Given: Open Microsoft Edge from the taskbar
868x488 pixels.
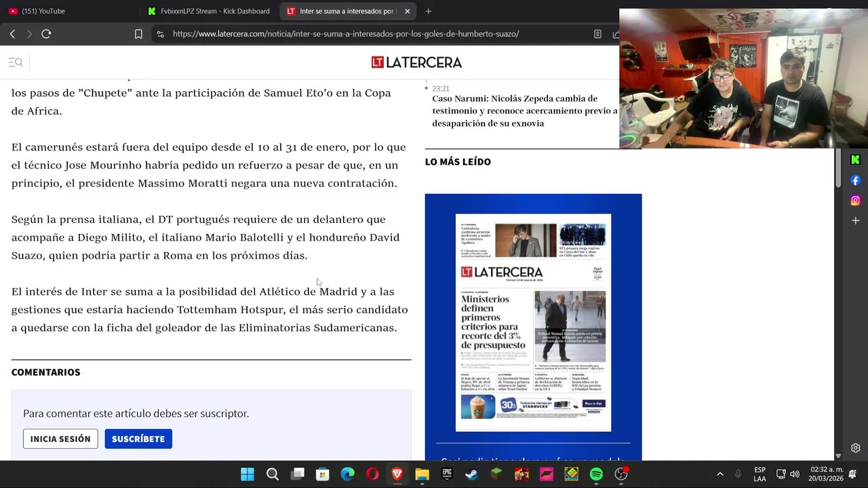Looking at the screenshot, I should (347, 474).
